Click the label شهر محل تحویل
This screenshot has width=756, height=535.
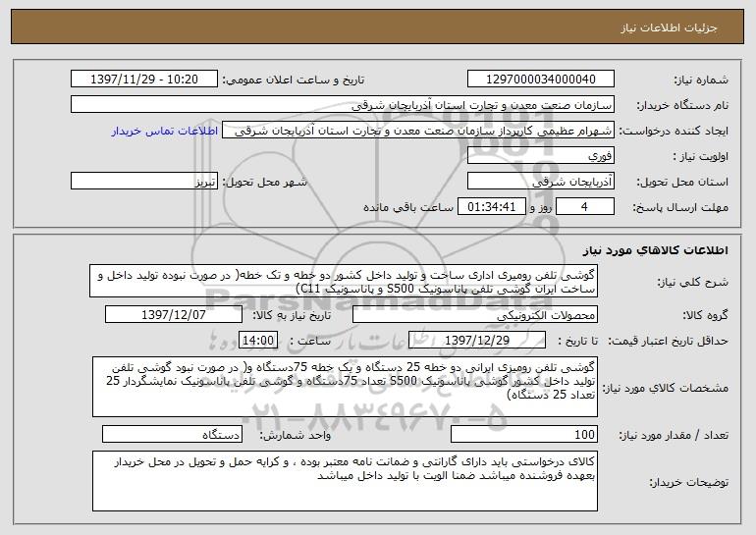tap(264, 182)
